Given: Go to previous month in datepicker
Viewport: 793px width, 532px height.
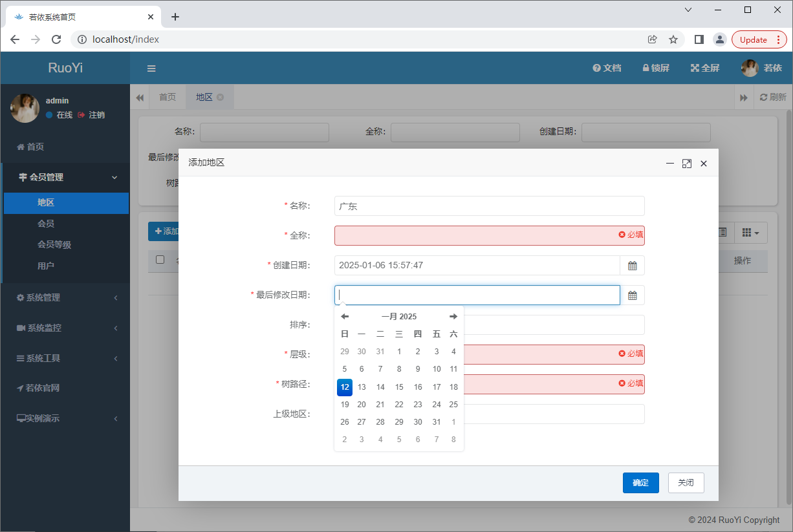Looking at the screenshot, I should 345,317.
